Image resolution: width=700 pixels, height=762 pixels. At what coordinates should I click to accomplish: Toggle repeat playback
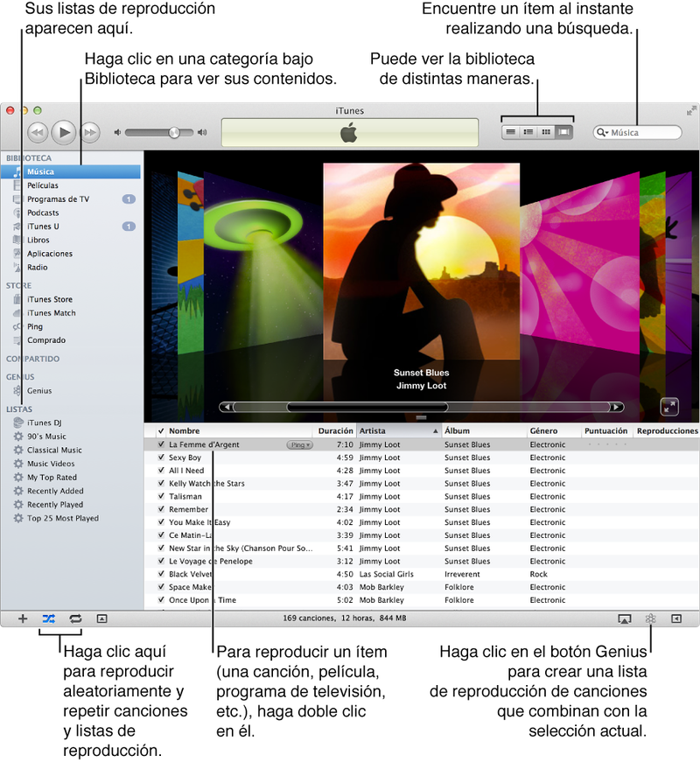[x=75, y=619]
